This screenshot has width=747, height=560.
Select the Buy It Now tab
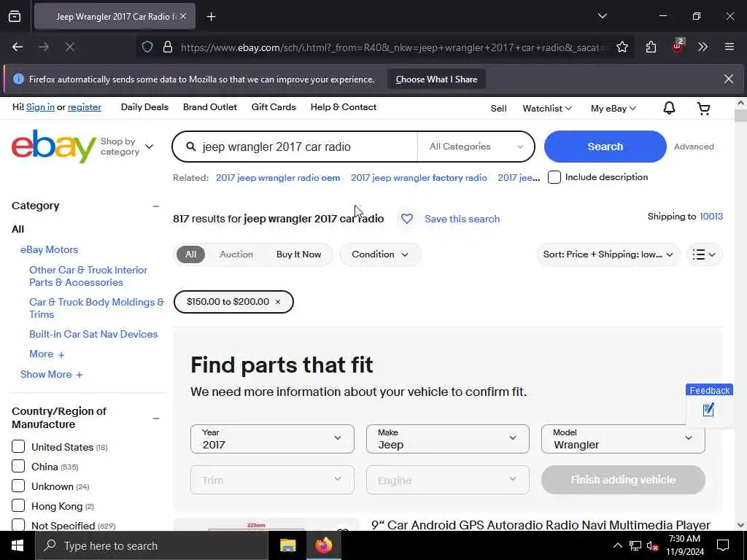[298, 254]
